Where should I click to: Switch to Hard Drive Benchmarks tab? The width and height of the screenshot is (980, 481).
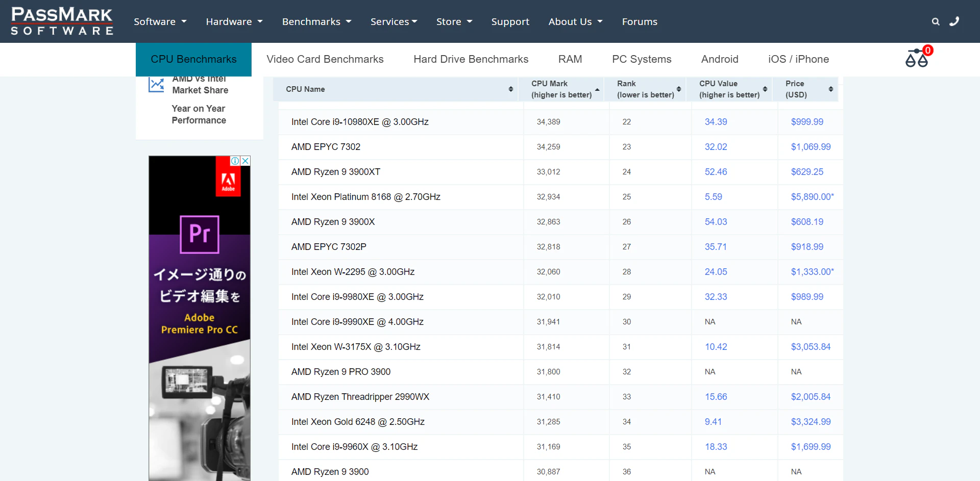click(x=471, y=59)
